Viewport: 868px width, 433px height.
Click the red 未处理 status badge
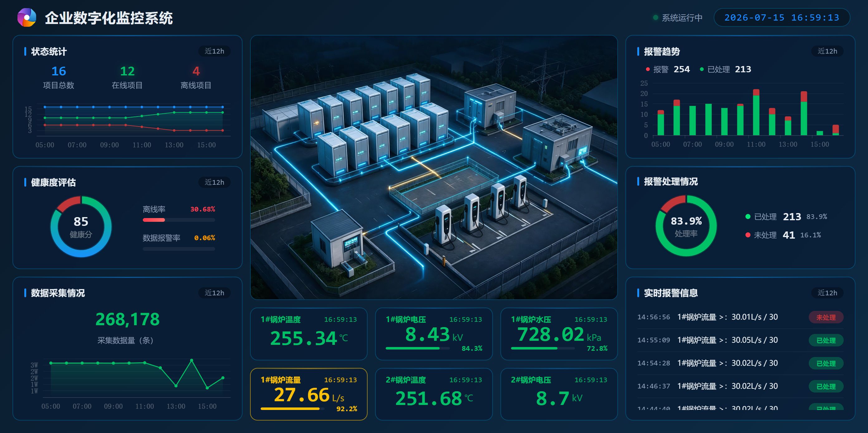[x=826, y=317]
